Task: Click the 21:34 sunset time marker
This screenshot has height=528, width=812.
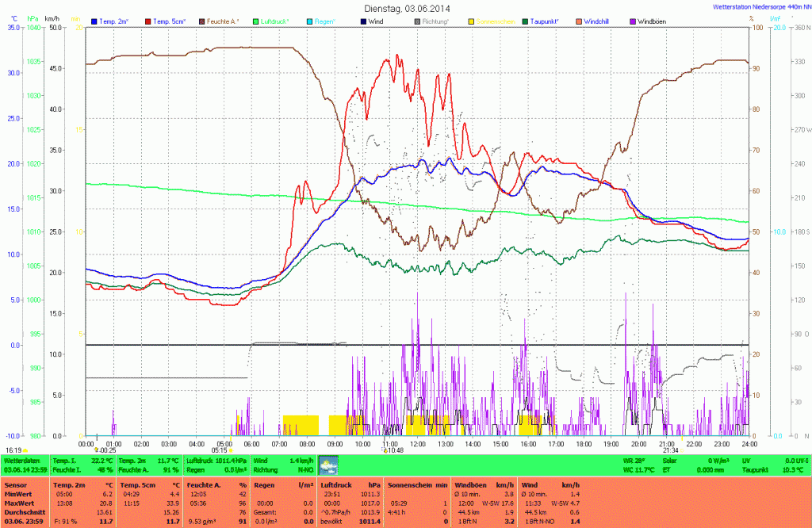Action: [671, 450]
